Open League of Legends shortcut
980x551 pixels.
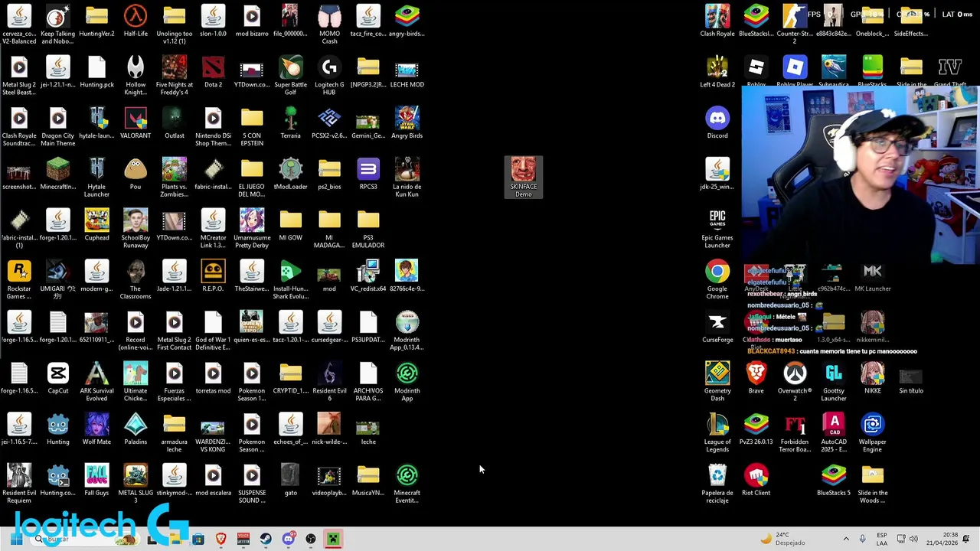click(717, 434)
